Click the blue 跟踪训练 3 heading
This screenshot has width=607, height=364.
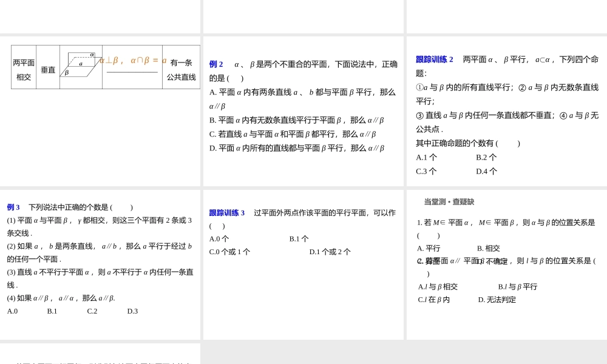point(227,213)
